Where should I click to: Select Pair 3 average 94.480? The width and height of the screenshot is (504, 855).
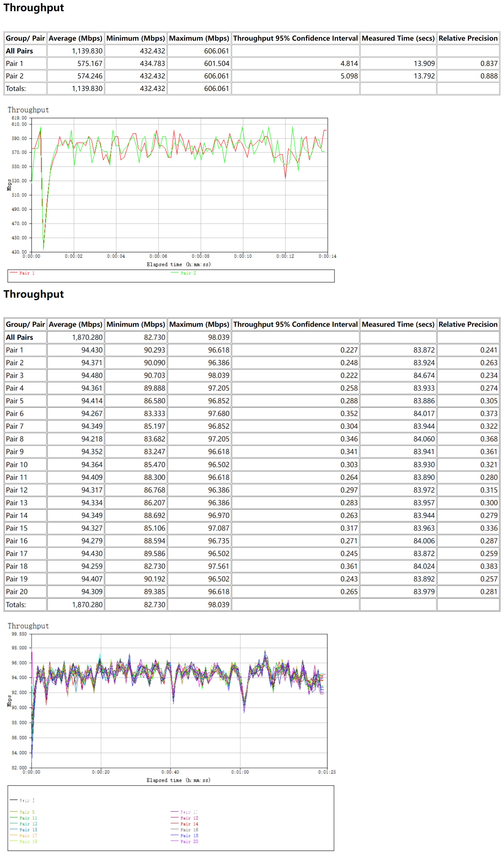(x=92, y=375)
